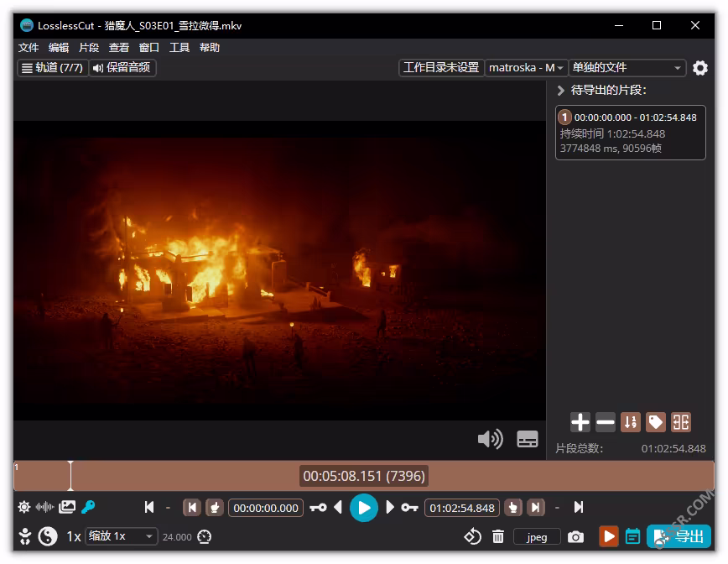Click the 00:05:08.151 (7396) time display
This screenshot has width=728, height=564.
[x=363, y=476]
